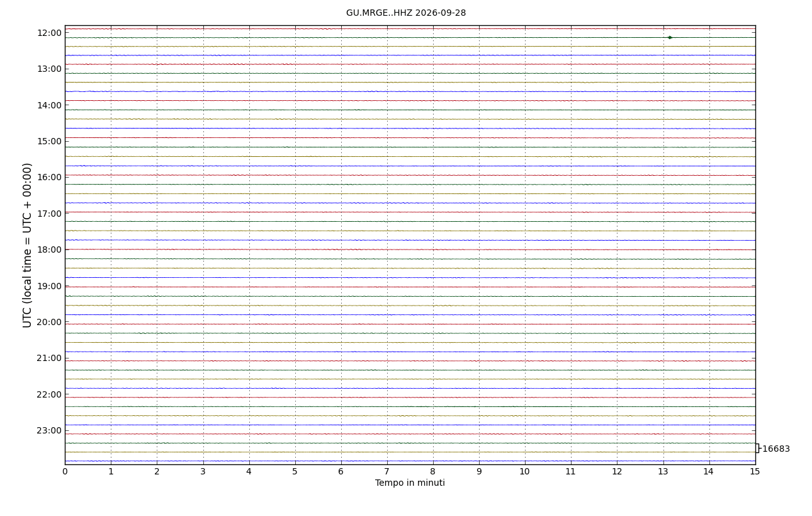812x516 pixels.
Task: Click the small event marker near minute 13
Action: [x=670, y=37]
